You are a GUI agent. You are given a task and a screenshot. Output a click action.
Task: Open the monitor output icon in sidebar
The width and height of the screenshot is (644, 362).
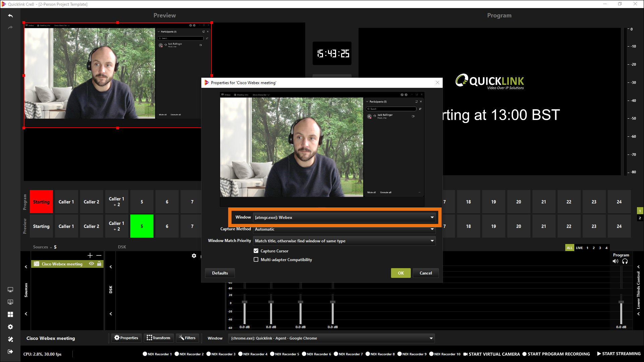10,290
